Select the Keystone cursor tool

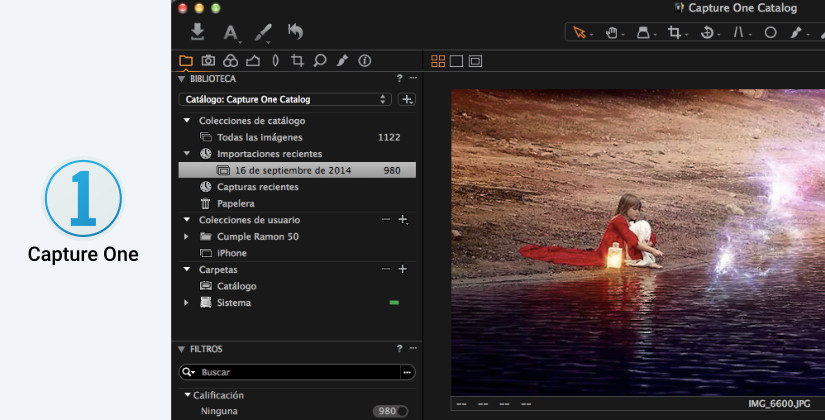coord(739,32)
